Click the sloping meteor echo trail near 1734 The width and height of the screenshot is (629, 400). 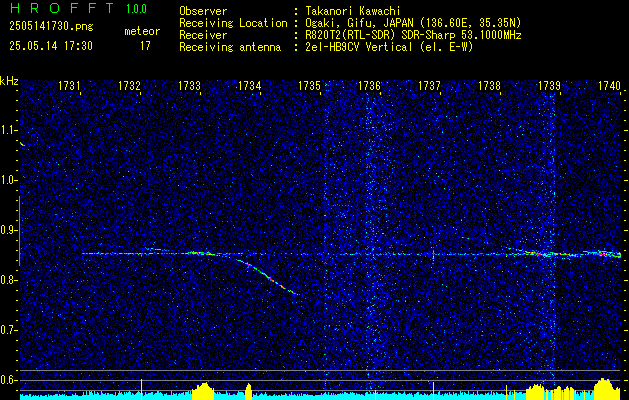tap(267, 277)
